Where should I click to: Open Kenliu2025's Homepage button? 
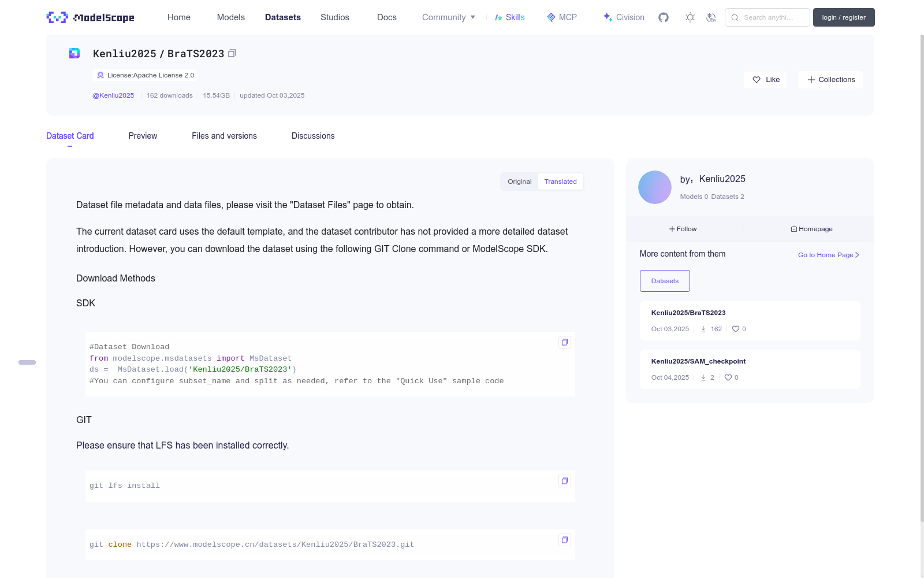(811, 229)
